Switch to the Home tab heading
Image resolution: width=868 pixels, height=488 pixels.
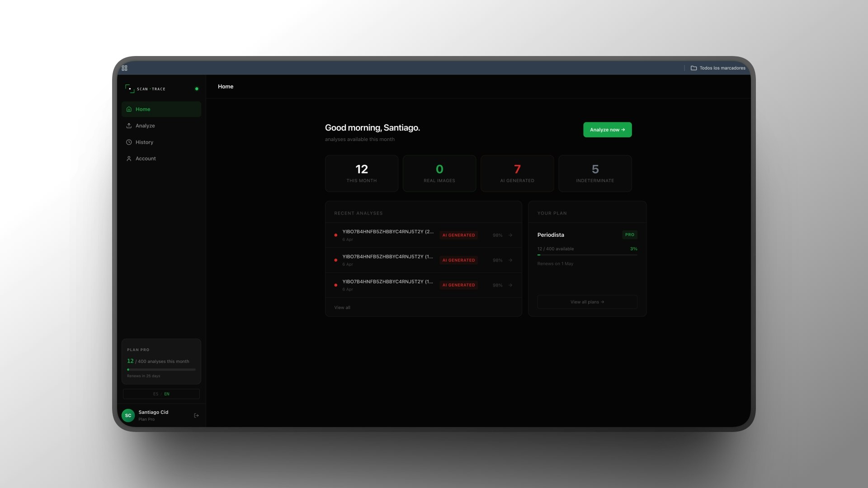[226, 86]
